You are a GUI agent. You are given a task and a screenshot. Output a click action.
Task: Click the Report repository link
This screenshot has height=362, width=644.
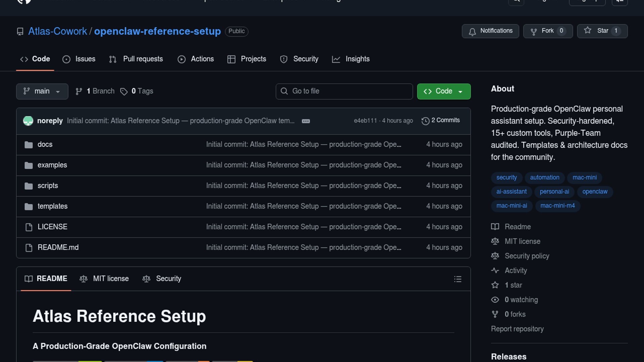(x=517, y=329)
